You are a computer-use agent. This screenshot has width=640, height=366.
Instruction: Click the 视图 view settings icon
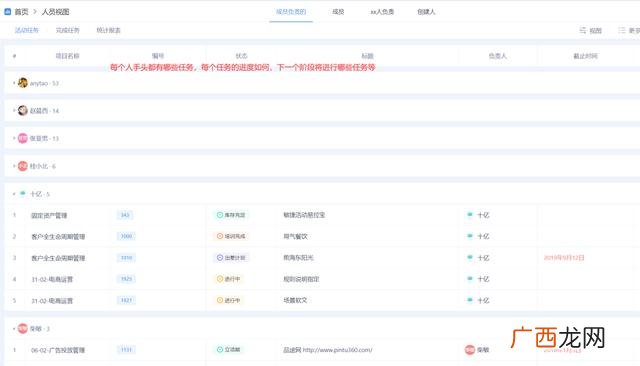(583, 30)
